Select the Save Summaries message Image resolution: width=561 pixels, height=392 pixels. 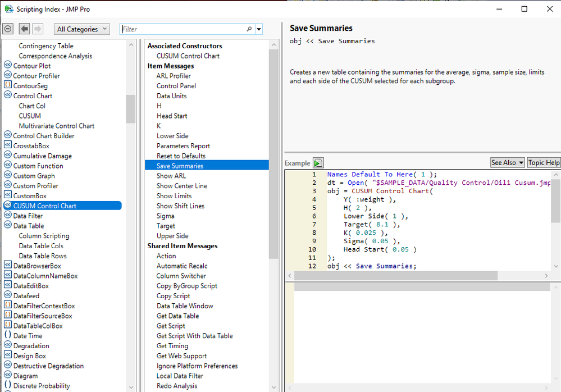point(207,166)
